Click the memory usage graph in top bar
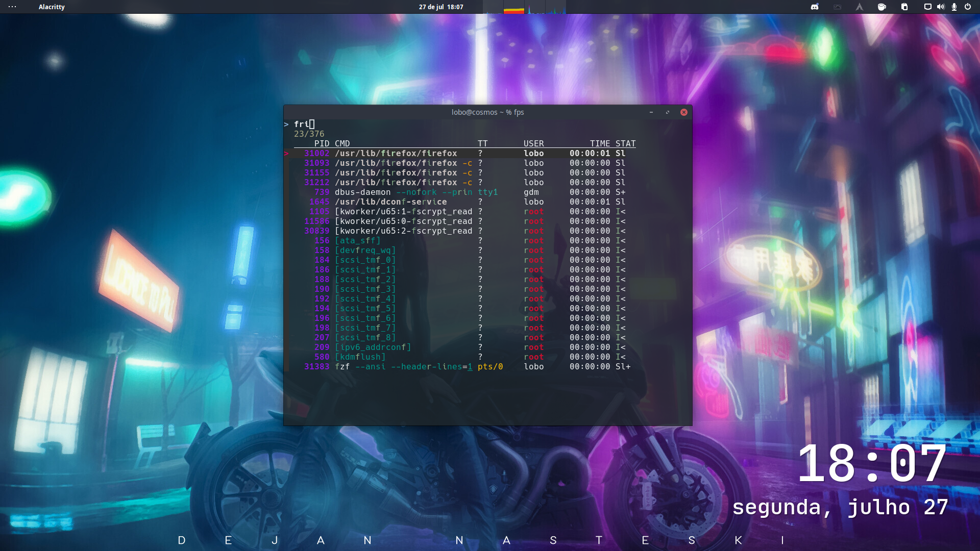Image resolution: width=980 pixels, height=551 pixels. (x=514, y=7)
